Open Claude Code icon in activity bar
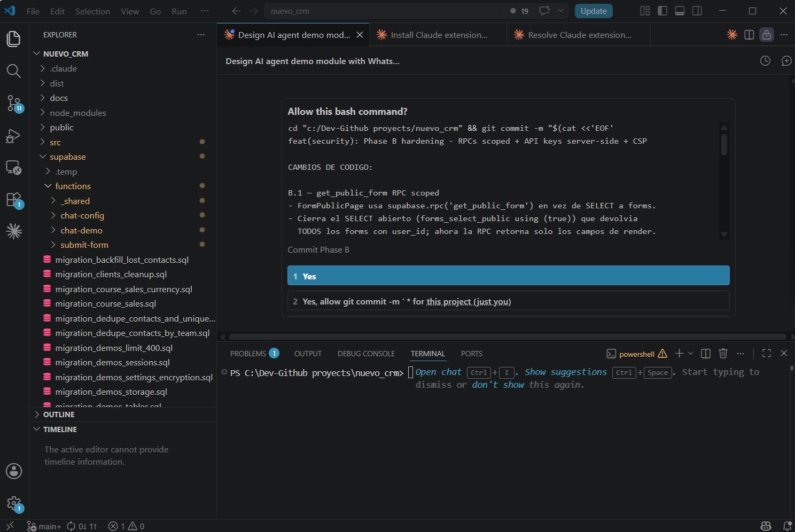 tap(13, 231)
